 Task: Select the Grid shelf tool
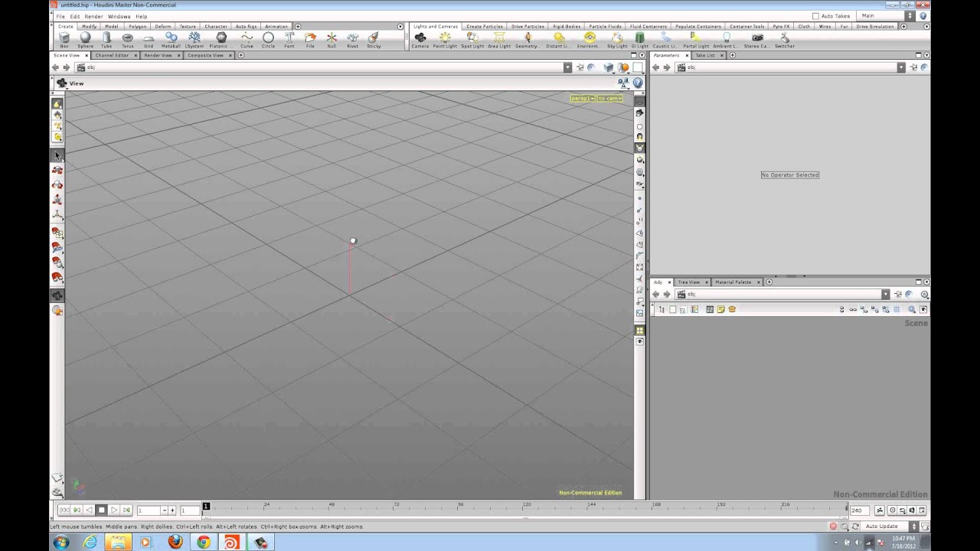149,40
